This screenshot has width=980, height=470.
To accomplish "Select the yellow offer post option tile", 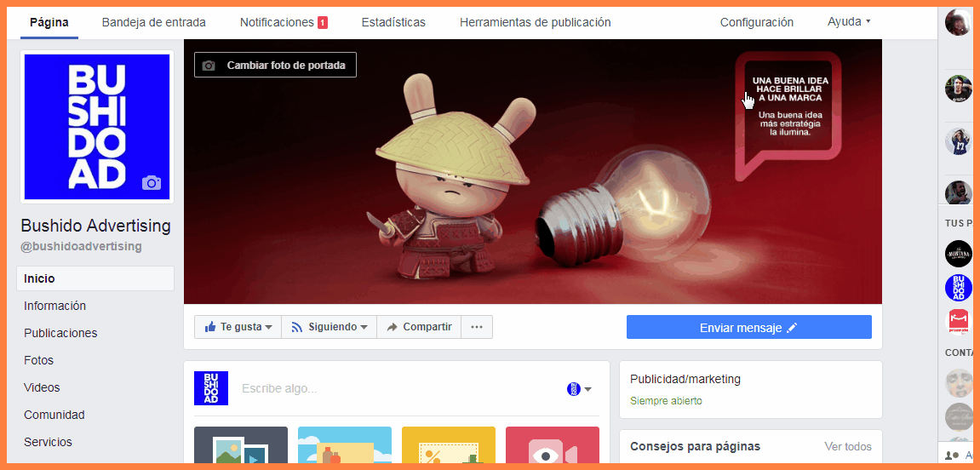I will coord(448,446).
